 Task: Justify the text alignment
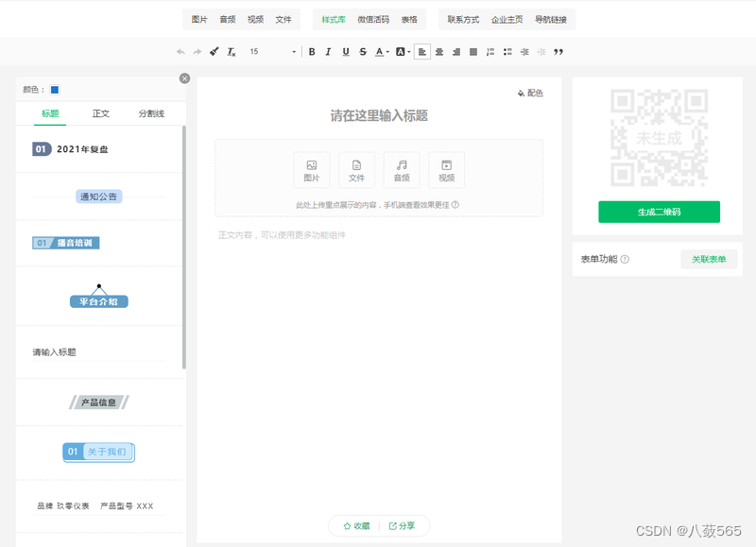pyautogui.click(x=473, y=52)
